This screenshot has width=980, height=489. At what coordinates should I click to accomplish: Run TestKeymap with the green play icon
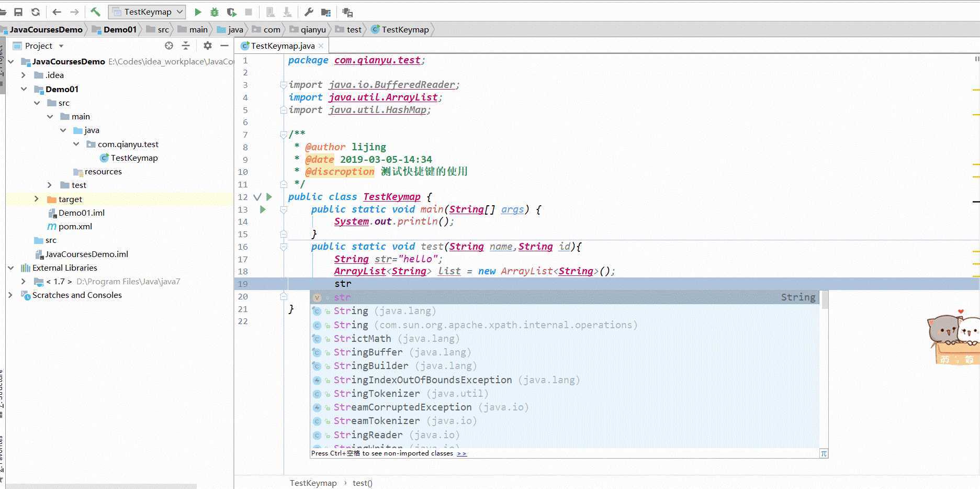[198, 12]
